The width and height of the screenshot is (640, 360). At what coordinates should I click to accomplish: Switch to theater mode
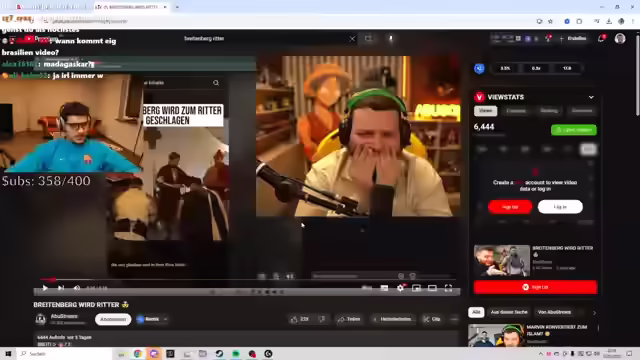click(x=432, y=288)
